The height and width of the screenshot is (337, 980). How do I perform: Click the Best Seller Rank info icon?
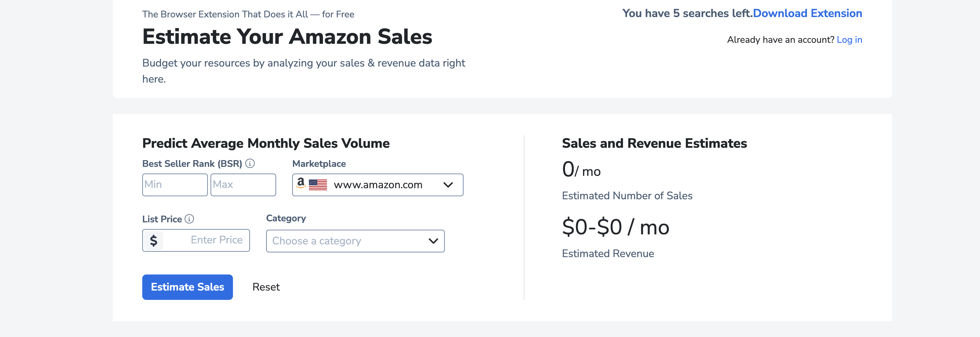[x=250, y=163]
